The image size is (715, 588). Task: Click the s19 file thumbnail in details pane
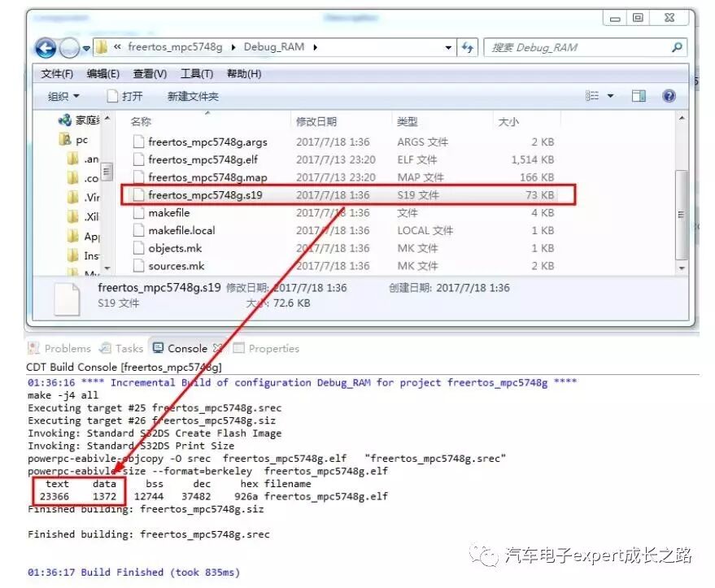[67, 299]
